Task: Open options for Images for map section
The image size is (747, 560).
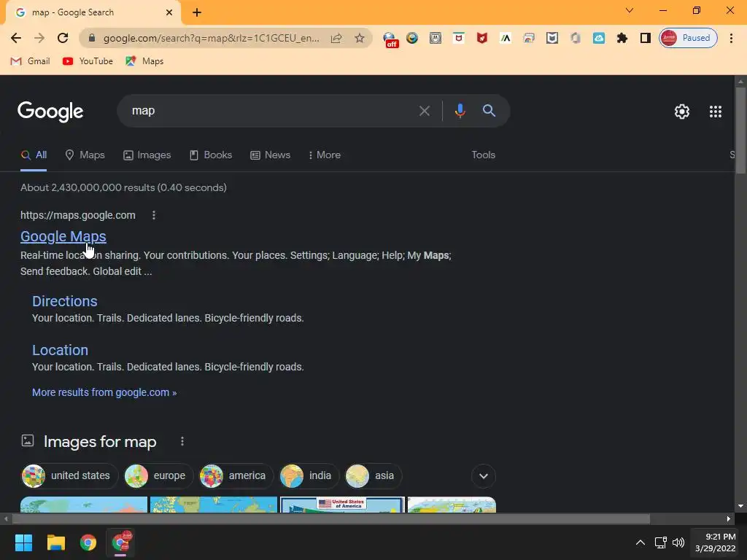Action: pyautogui.click(x=182, y=441)
